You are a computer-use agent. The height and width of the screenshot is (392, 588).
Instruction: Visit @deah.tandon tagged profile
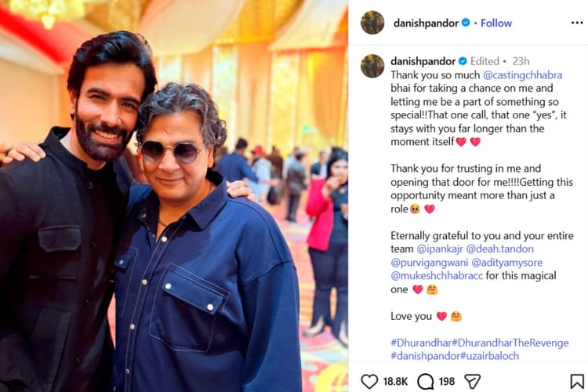tap(500, 249)
